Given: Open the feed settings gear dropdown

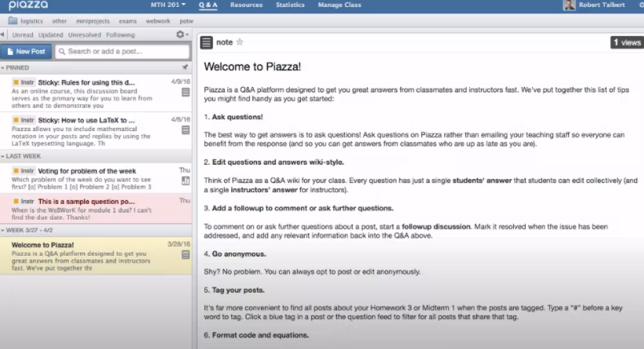Looking at the screenshot, I should [182, 35].
